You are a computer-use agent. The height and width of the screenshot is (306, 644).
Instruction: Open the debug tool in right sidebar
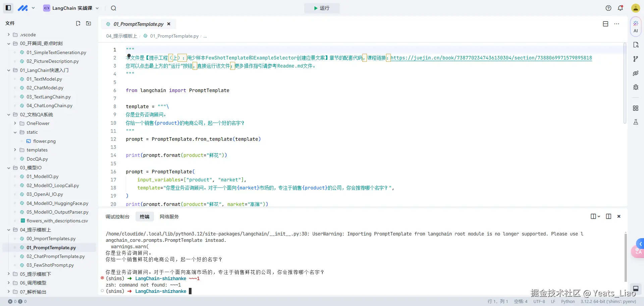pyautogui.click(x=636, y=87)
